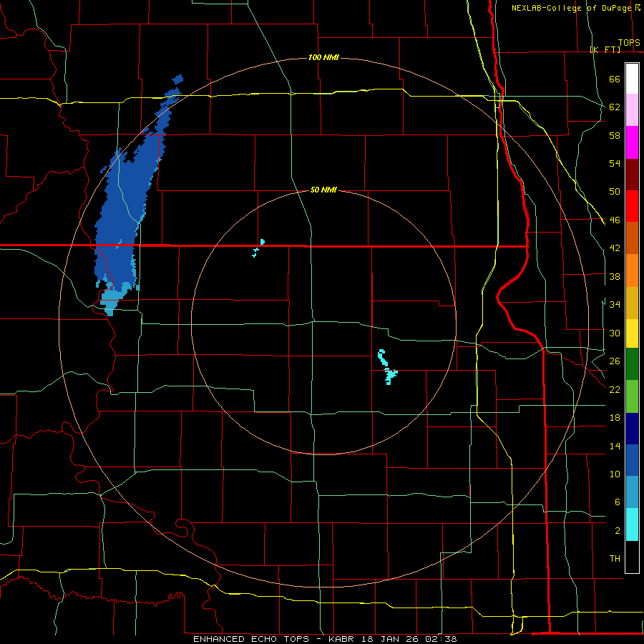
Task: Click the gold legend swatch
Action: click(632, 303)
